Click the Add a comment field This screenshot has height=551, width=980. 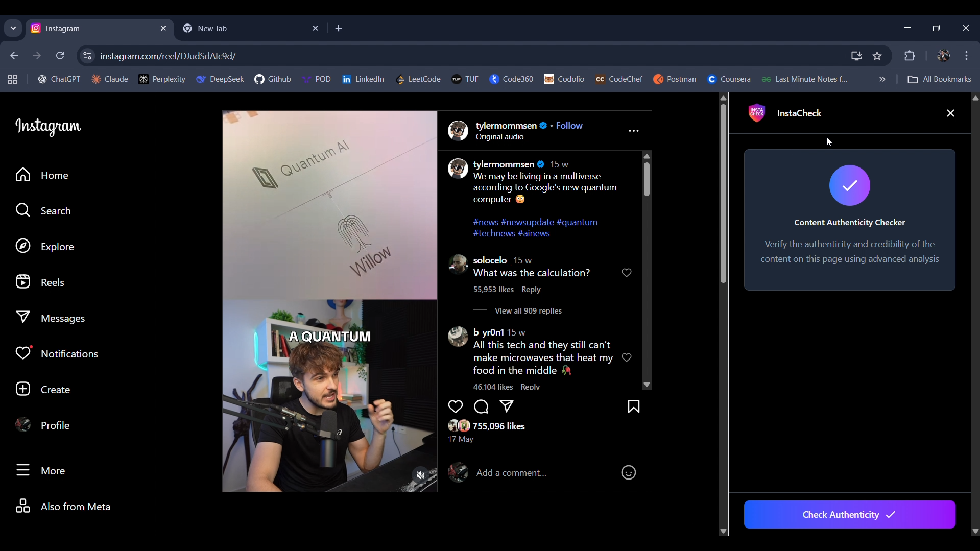pos(544,473)
